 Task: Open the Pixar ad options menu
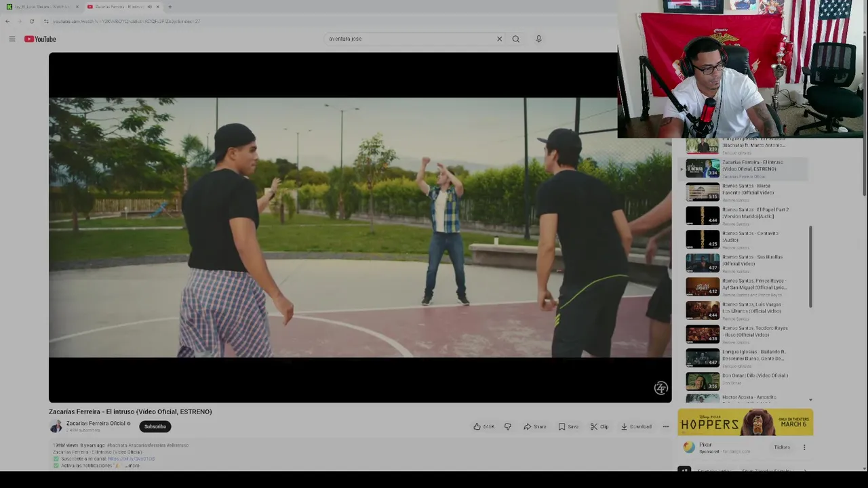[804, 447]
